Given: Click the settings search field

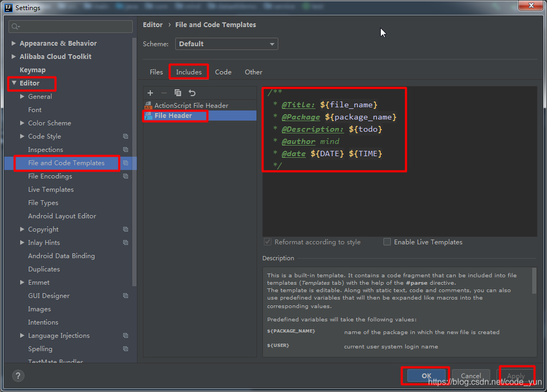Looking at the screenshot, I should (71, 27).
